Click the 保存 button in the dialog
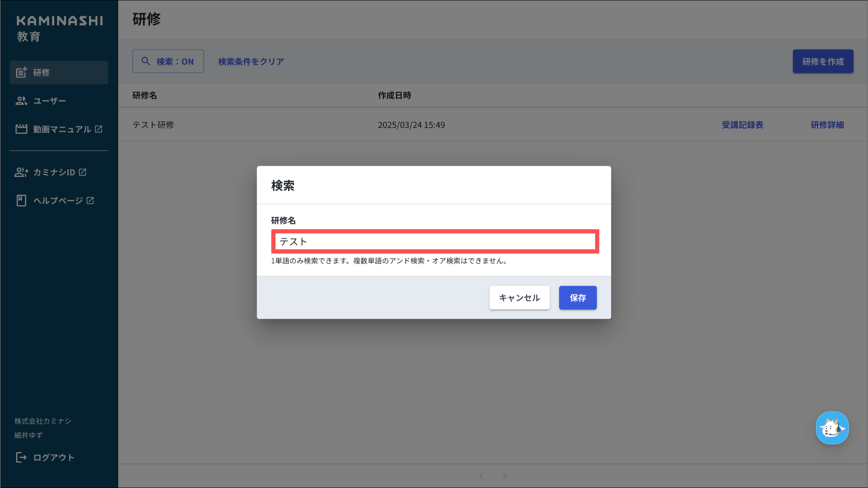 (x=578, y=298)
